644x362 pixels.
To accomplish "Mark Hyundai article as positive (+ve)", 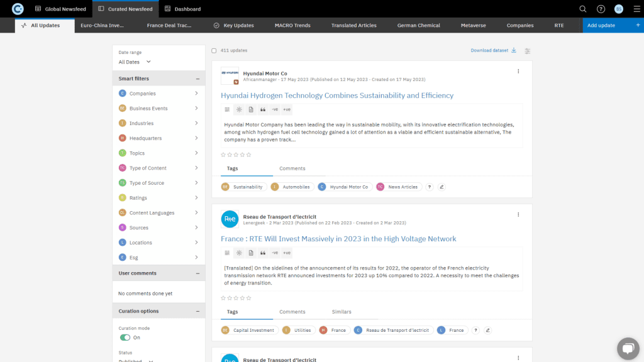I will pyautogui.click(x=287, y=109).
